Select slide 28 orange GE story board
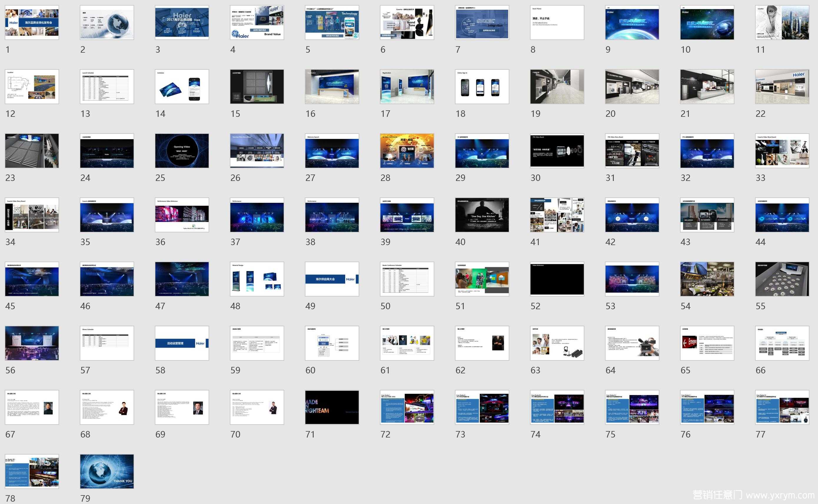This screenshot has width=818, height=504. point(407,151)
